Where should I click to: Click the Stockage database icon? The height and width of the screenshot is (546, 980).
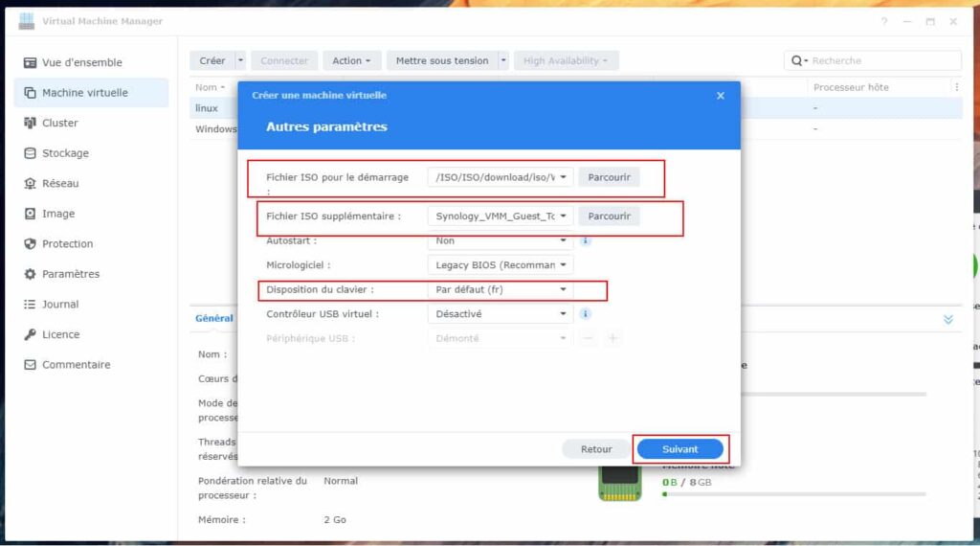30,153
